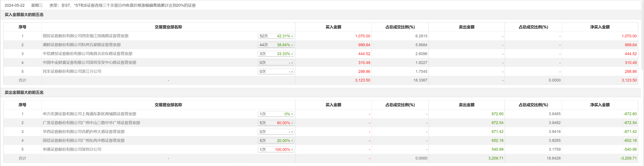
Task: Click arrow icon beside 44次 38.64% box
Action: [292, 45]
